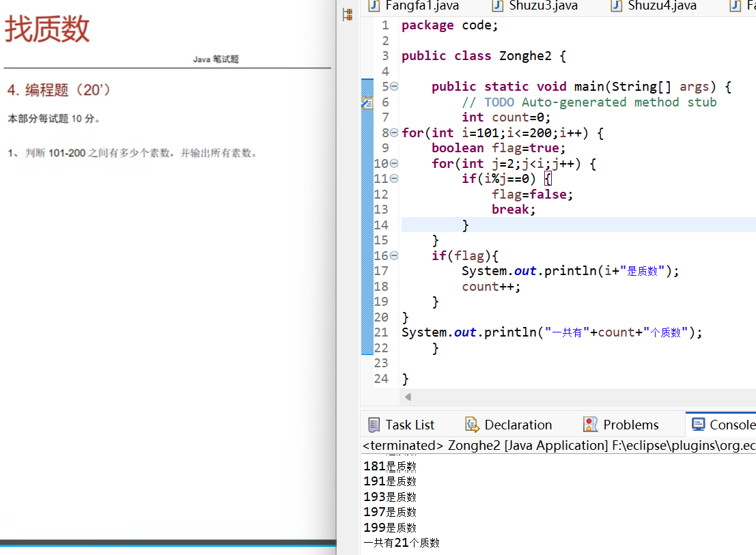Viewport: 756px width, 555px height.
Task: Open the Declaration view tab
Action: click(509, 425)
